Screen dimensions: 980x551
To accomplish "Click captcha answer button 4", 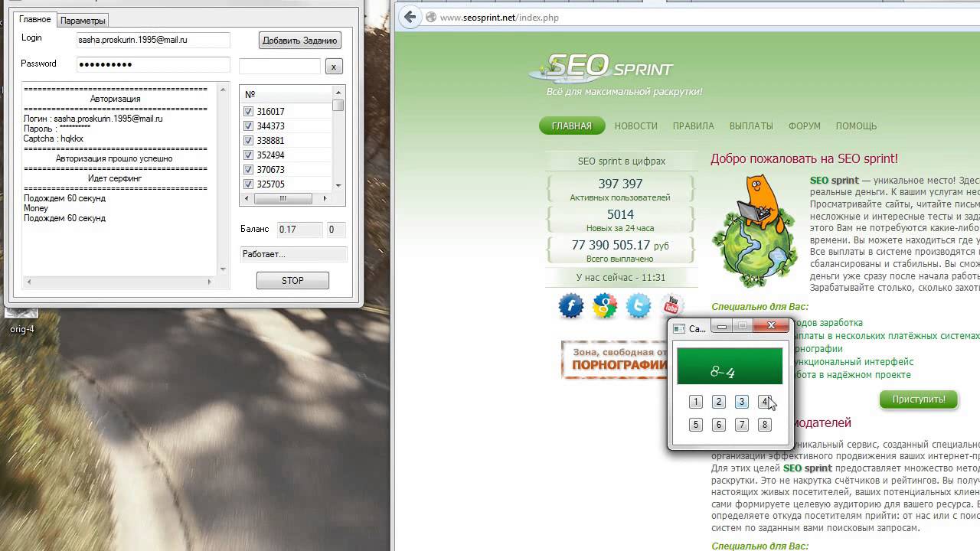I will click(x=764, y=402).
